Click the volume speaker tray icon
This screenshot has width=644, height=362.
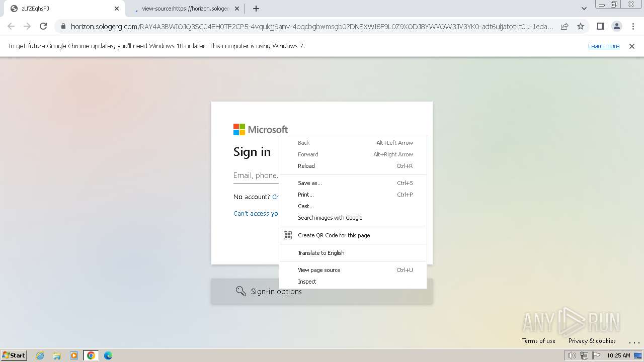point(572,355)
